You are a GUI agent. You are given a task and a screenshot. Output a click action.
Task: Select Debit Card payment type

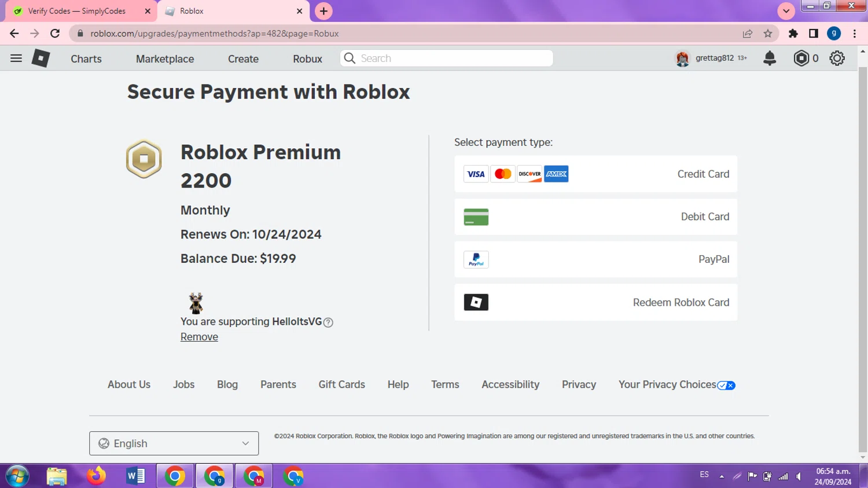pos(595,217)
